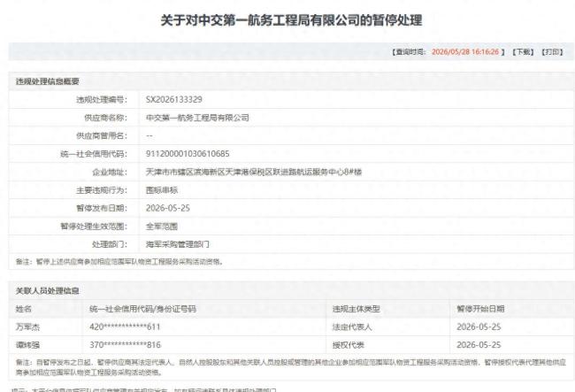The height and width of the screenshot is (392, 575).
Task: Click the 统一社会信用代码 row label
Action: click(94, 154)
